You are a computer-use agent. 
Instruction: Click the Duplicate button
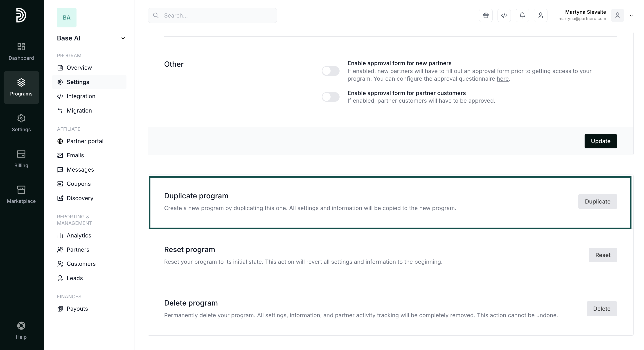pyautogui.click(x=597, y=202)
